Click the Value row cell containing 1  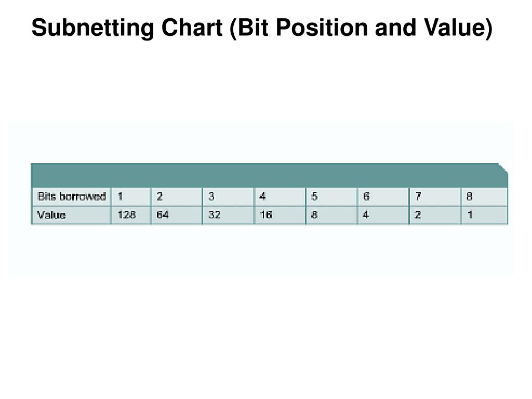pos(485,215)
